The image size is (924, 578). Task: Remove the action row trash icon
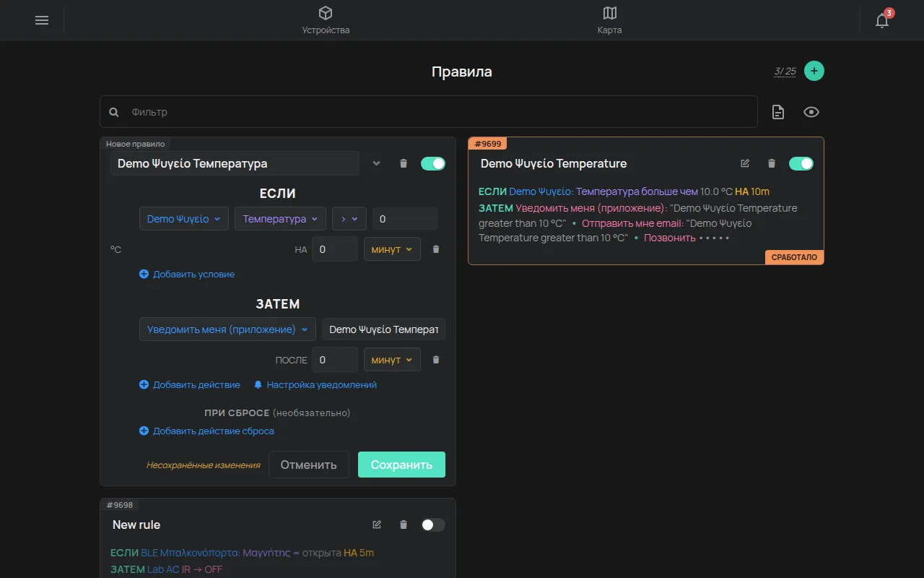click(x=436, y=360)
